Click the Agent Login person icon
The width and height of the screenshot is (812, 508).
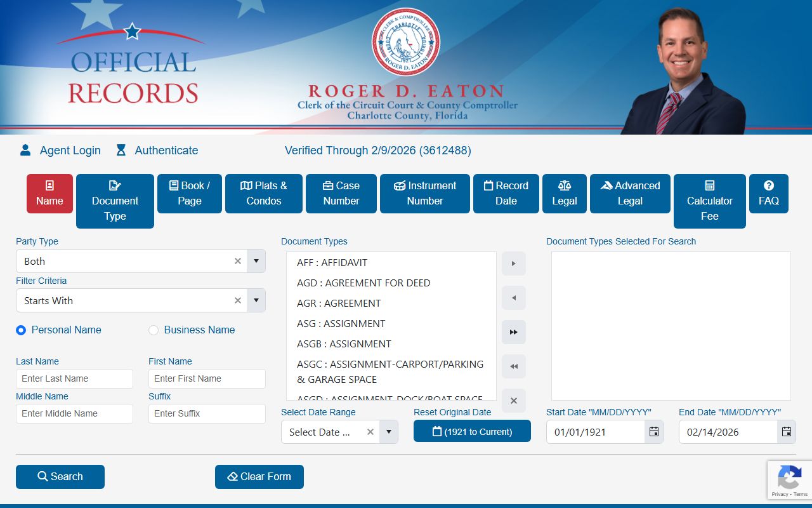click(x=25, y=150)
